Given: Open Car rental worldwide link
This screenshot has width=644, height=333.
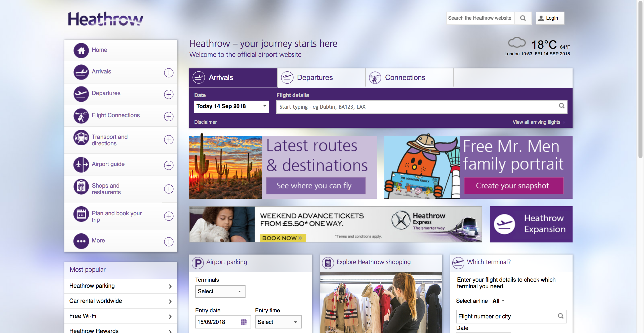Looking at the screenshot, I should click(121, 301).
